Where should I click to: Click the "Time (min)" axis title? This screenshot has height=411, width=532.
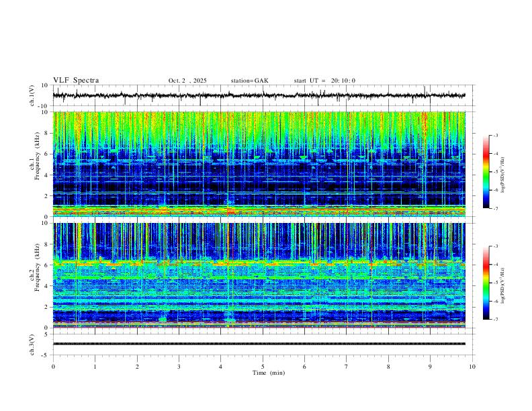tap(269, 373)
